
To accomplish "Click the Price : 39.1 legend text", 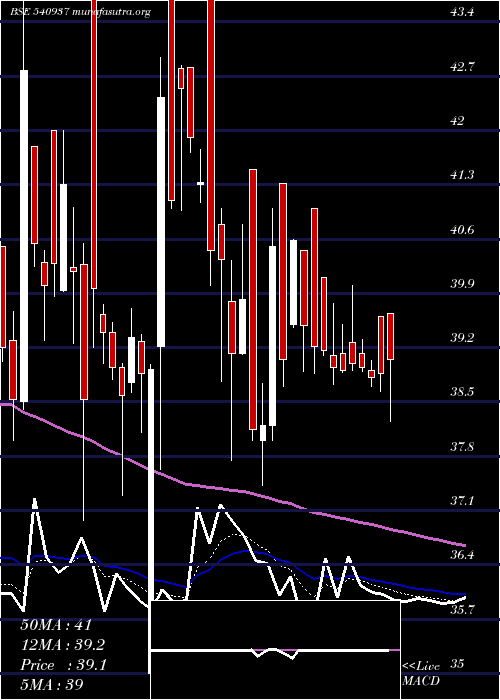I will click(x=63, y=666).
